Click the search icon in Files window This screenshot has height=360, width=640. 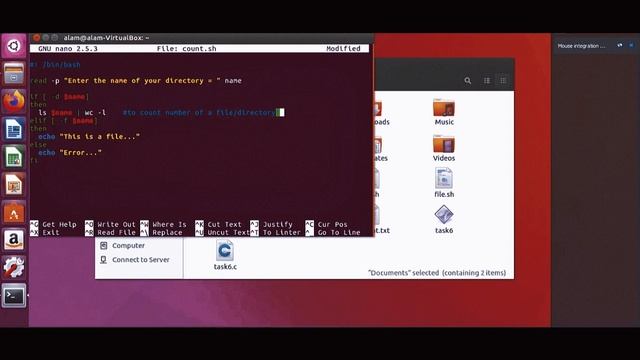tap(468, 81)
